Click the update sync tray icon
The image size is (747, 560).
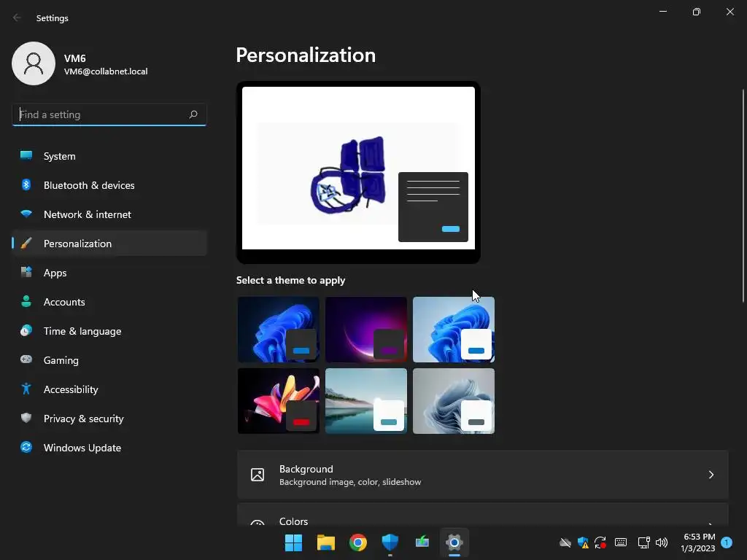tap(600, 542)
